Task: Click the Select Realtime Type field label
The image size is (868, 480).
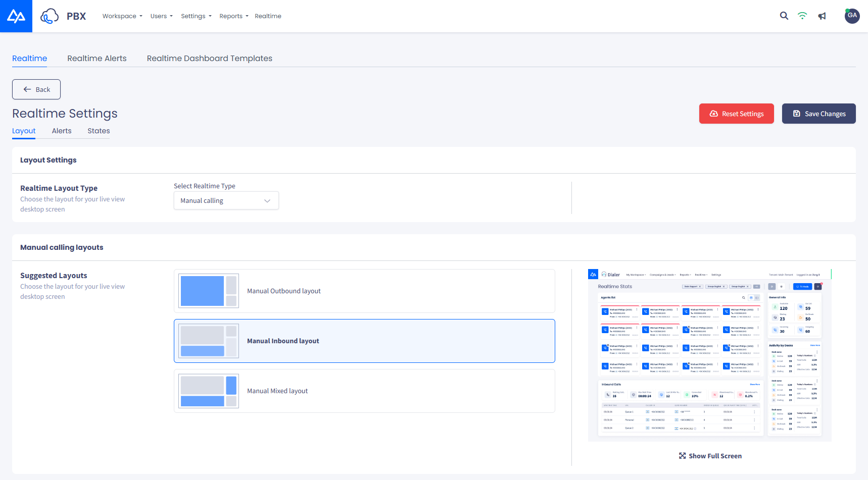Action: pyautogui.click(x=205, y=186)
